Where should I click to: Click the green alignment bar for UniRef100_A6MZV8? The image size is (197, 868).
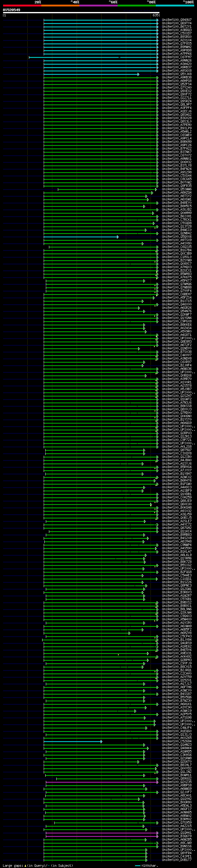(x=87, y=633)
